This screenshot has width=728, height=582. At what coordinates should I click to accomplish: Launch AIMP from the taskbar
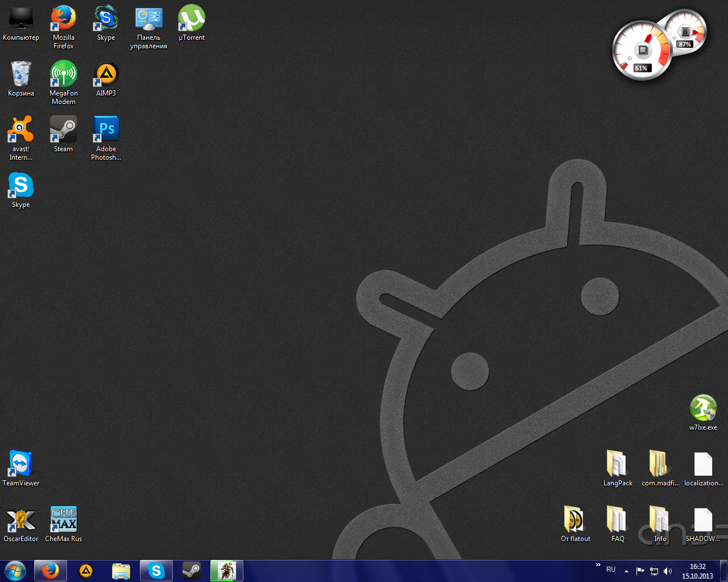click(86, 571)
